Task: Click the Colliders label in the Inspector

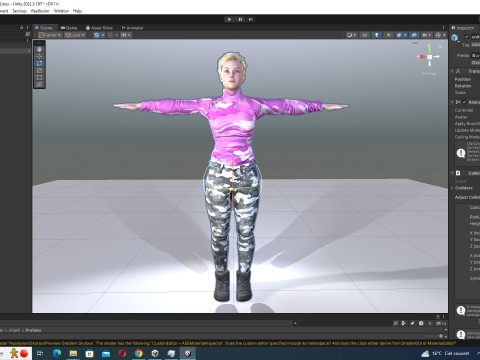Action: tap(464, 188)
